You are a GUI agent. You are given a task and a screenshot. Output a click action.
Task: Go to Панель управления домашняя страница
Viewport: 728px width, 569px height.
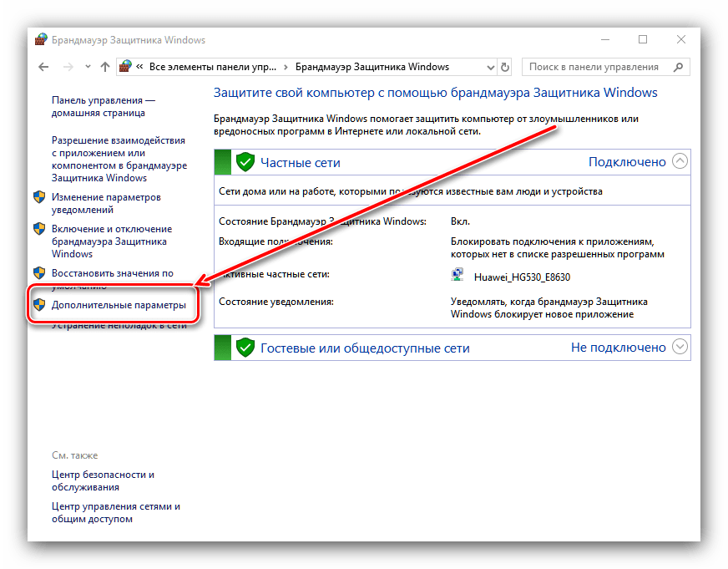(x=103, y=105)
